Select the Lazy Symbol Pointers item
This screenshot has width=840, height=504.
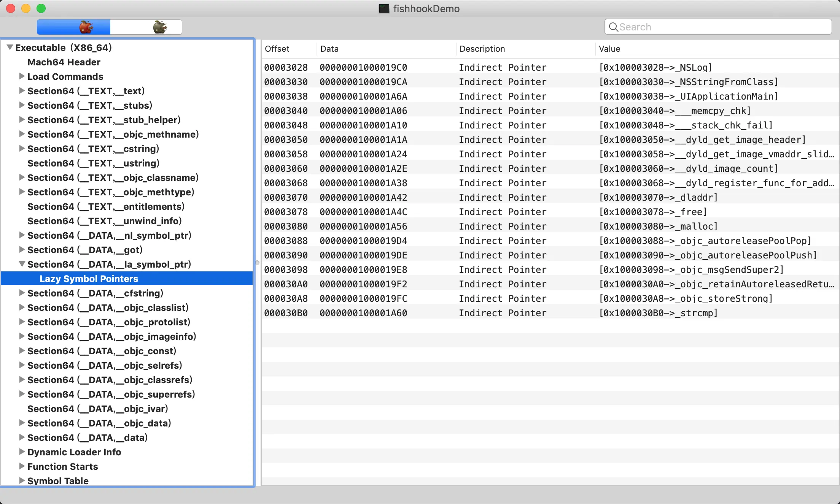[89, 279]
